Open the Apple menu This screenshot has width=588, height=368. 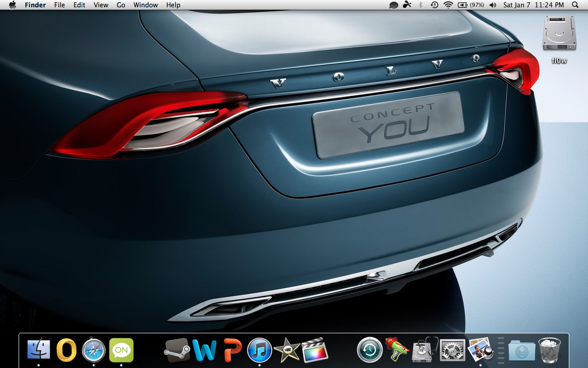point(12,5)
